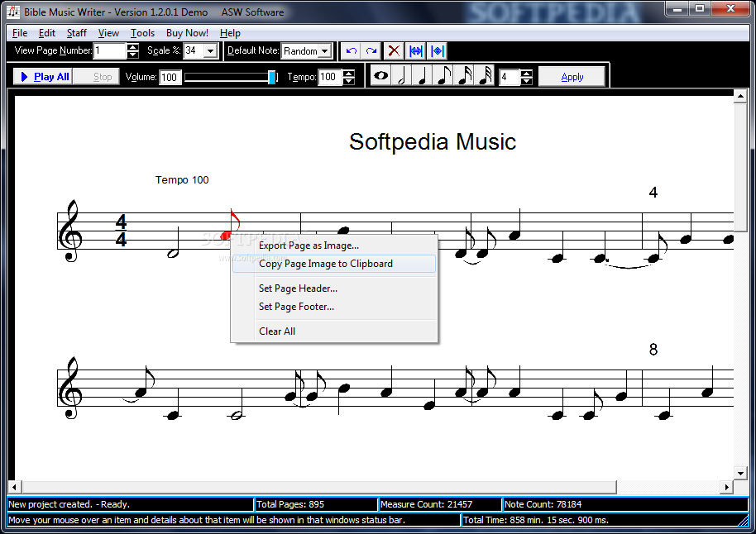Click the Volume value field

click(170, 77)
